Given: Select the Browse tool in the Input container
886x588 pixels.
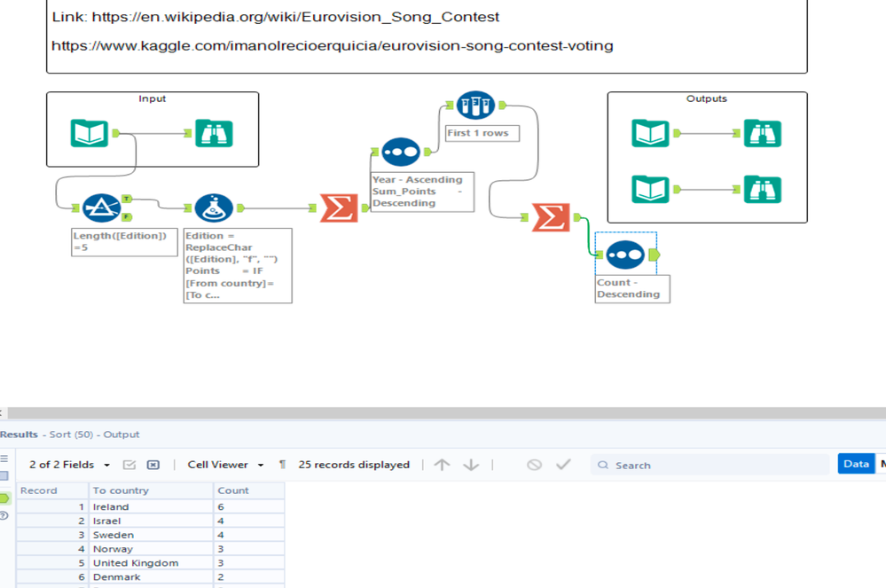Looking at the screenshot, I should click(x=214, y=133).
